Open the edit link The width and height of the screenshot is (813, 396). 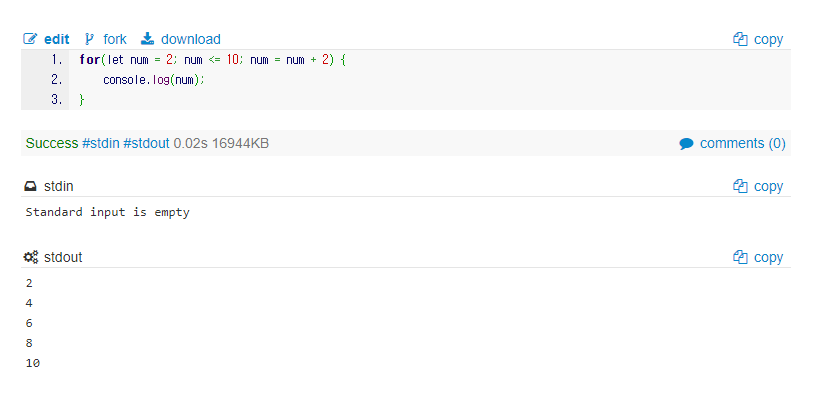point(57,39)
